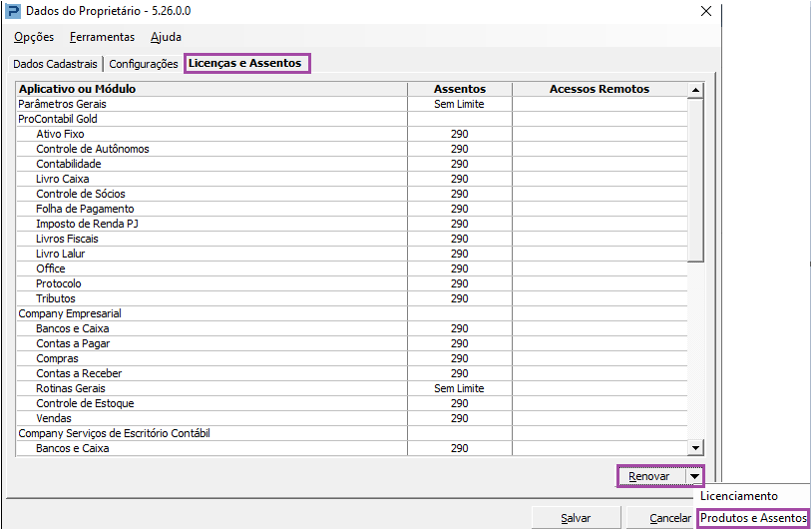Switch to Dados Cadastrais tab
Viewport: 812px width, 530px height.
pyautogui.click(x=56, y=64)
